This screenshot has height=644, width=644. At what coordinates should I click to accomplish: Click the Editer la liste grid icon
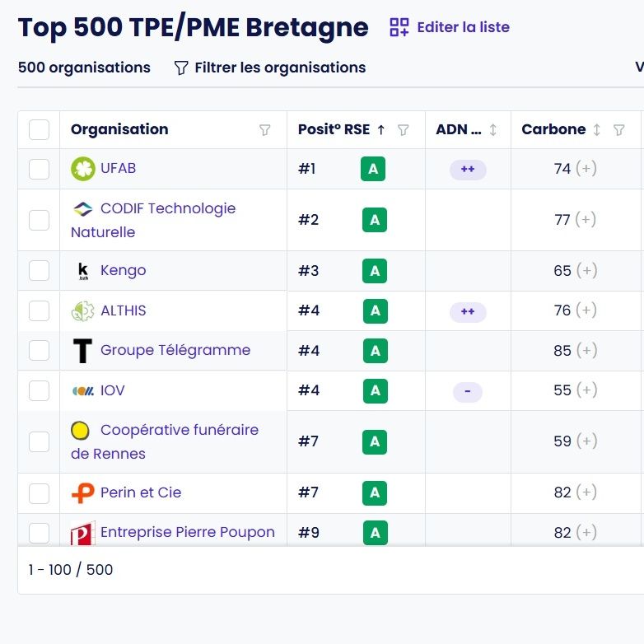tap(399, 27)
